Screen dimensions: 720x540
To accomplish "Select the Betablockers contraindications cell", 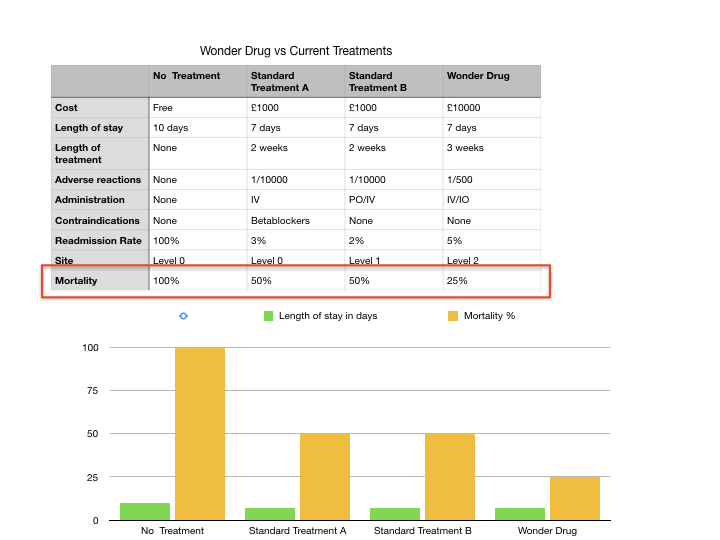I will [x=296, y=221].
